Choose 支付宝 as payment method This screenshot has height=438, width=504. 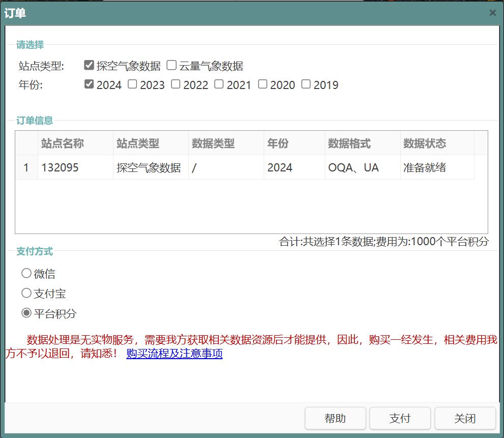[26, 293]
